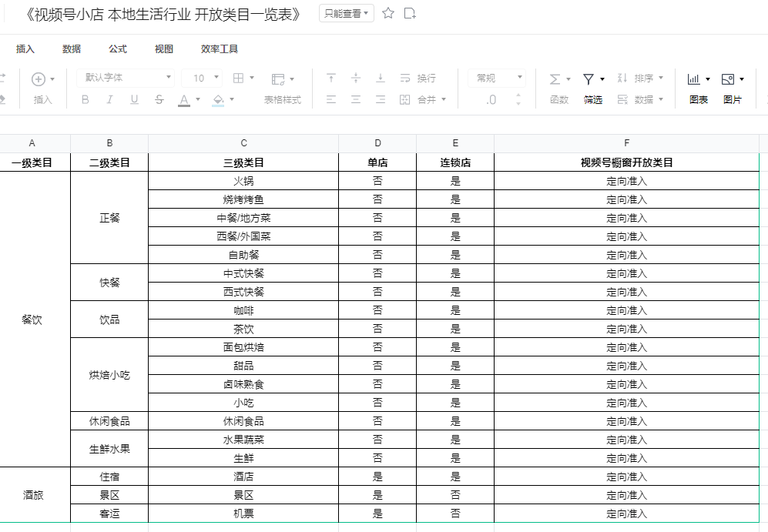This screenshot has height=532, width=768.
Task: Click the 卤味熟食 cell
Action: click(x=243, y=384)
